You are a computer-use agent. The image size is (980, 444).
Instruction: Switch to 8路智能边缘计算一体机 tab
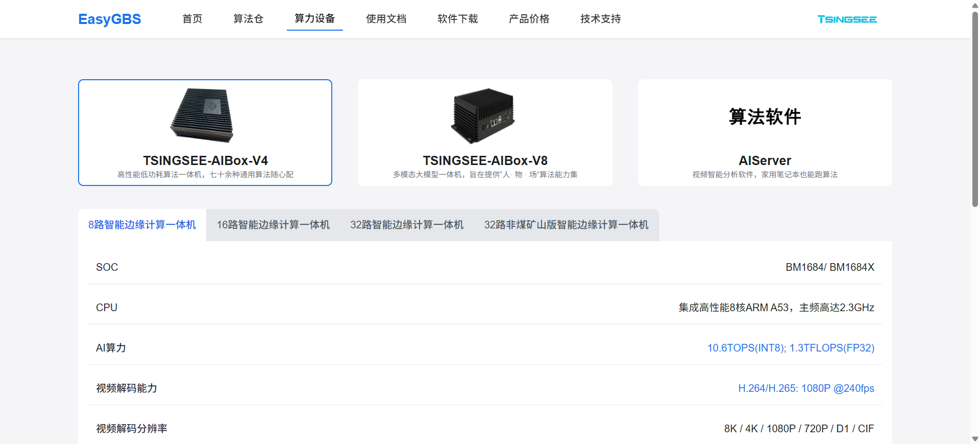click(142, 225)
